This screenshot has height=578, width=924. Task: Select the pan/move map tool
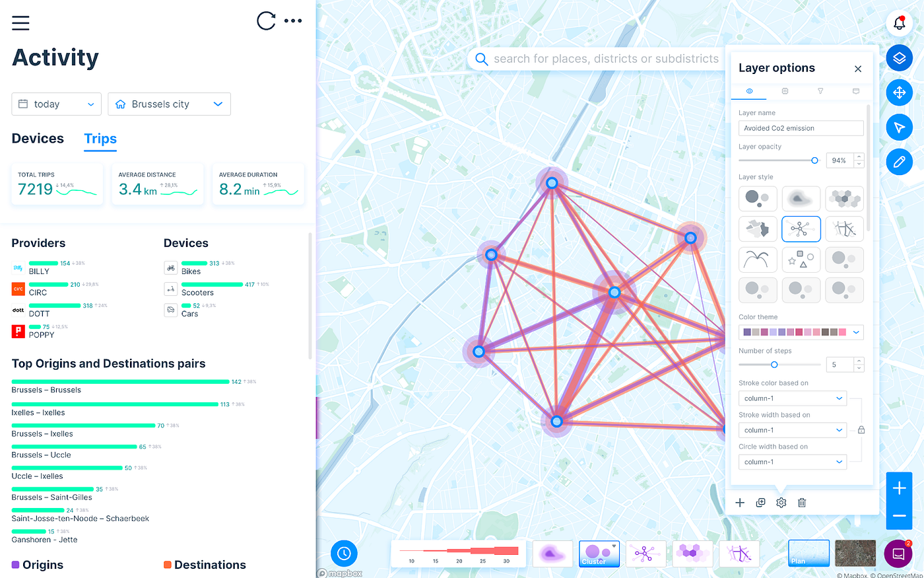tap(899, 92)
